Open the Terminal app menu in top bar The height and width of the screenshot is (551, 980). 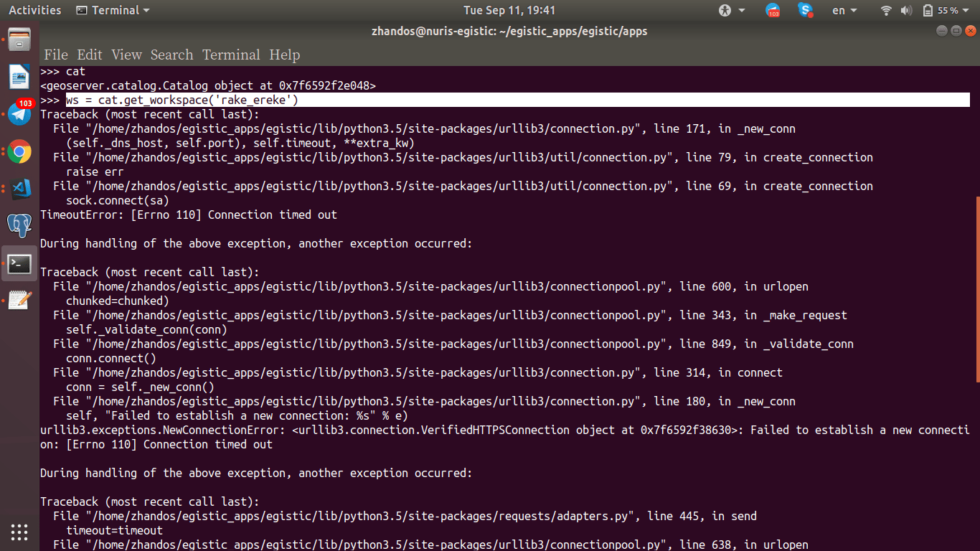113,10
